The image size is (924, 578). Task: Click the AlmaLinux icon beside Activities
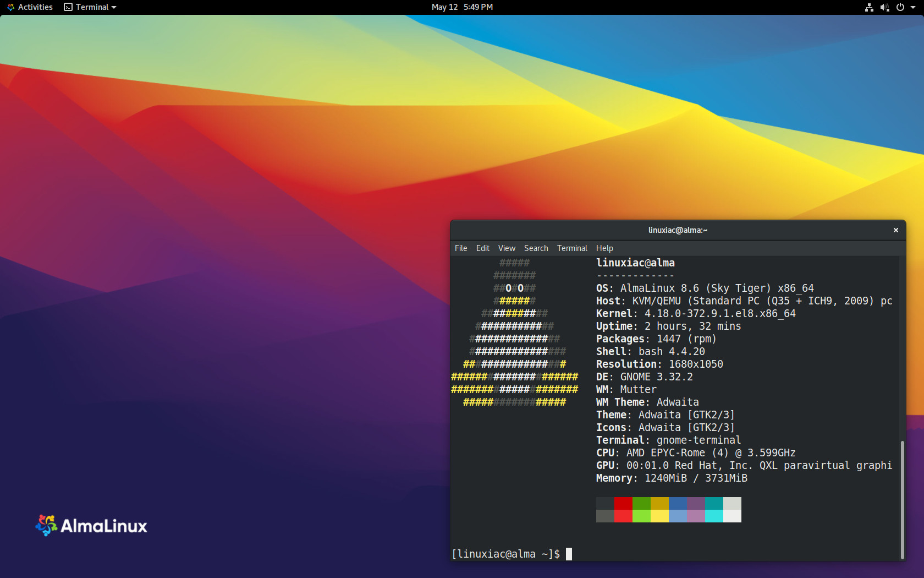tap(10, 7)
